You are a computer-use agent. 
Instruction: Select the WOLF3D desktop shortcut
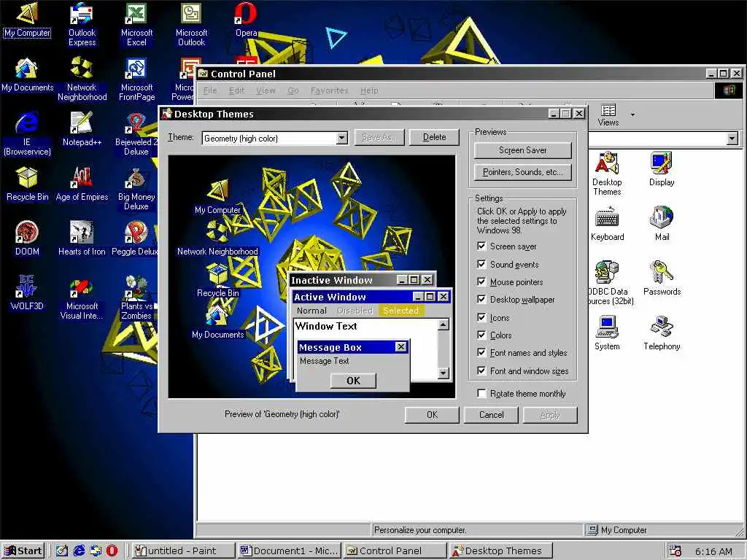point(27,293)
